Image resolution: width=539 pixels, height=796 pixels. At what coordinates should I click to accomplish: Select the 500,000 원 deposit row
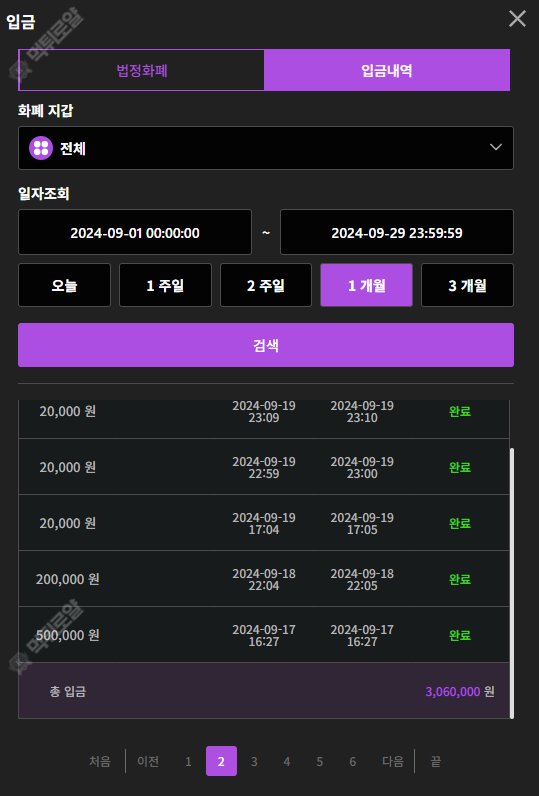(264, 635)
